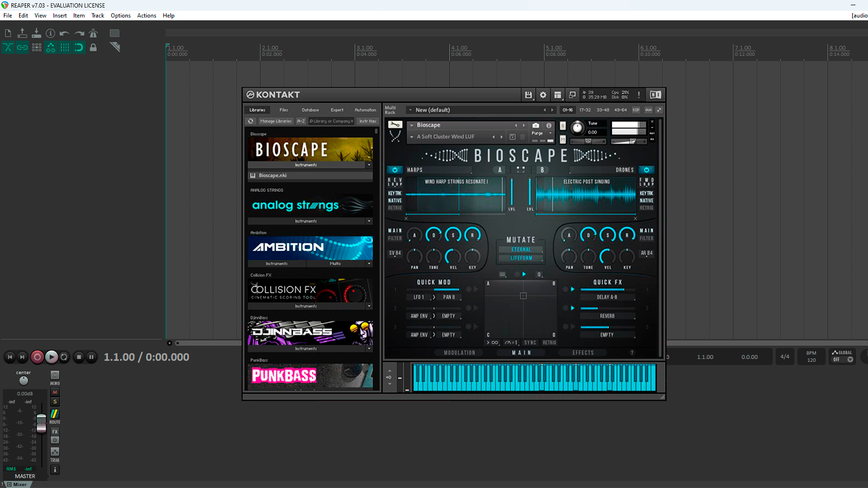Click the BPM 120 tempo field
The height and width of the screenshot is (488, 868).
[x=811, y=356]
